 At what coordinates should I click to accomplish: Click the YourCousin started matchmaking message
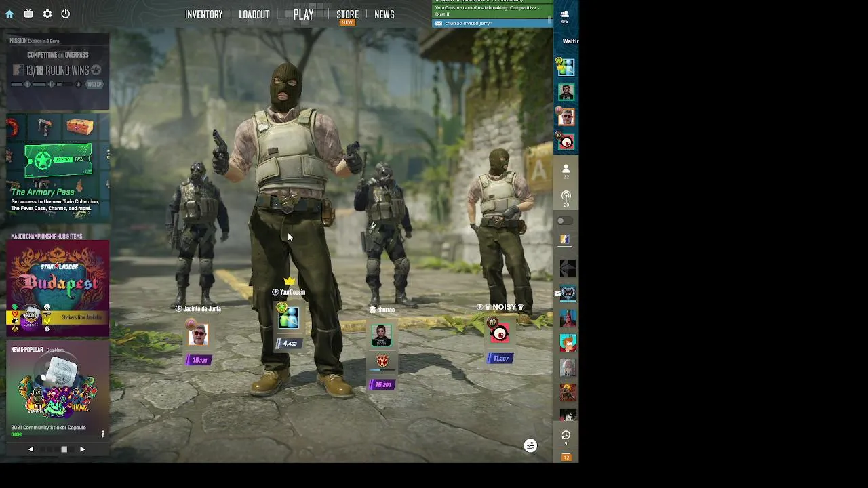tap(492, 11)
